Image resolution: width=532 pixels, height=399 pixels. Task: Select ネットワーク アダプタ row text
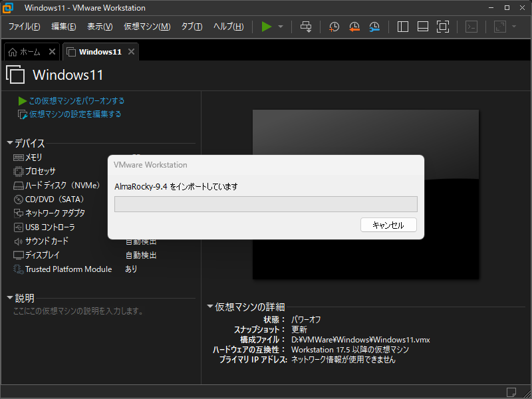[x=55, y=213]
